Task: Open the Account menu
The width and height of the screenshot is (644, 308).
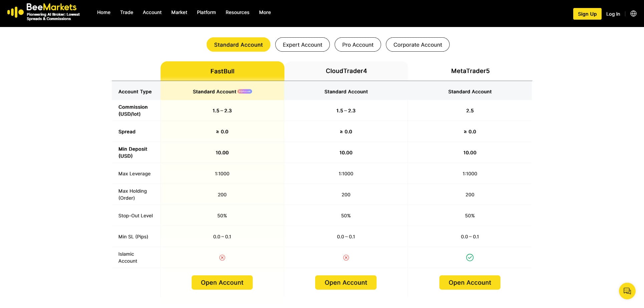Action: (152, 12)
